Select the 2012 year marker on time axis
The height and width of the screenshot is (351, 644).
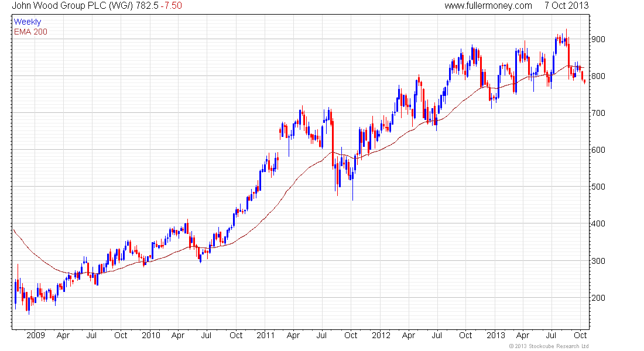pyautogui.click(x=381, y=336)
